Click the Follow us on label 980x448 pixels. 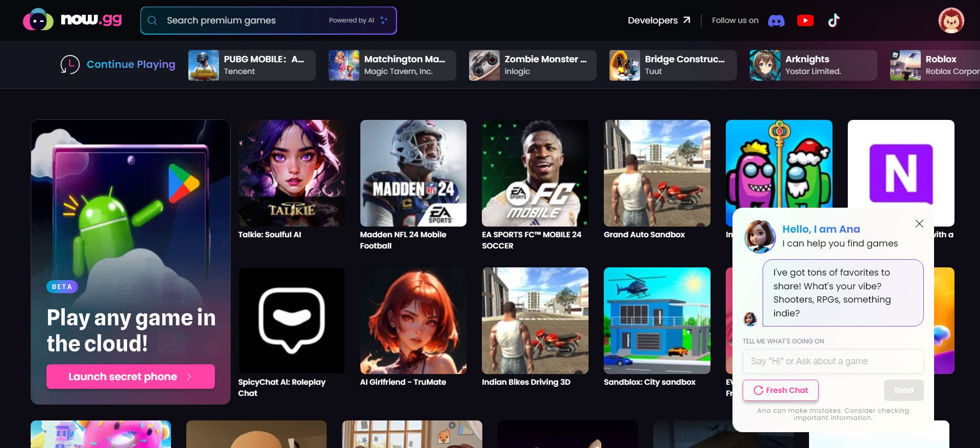(735, 20)
